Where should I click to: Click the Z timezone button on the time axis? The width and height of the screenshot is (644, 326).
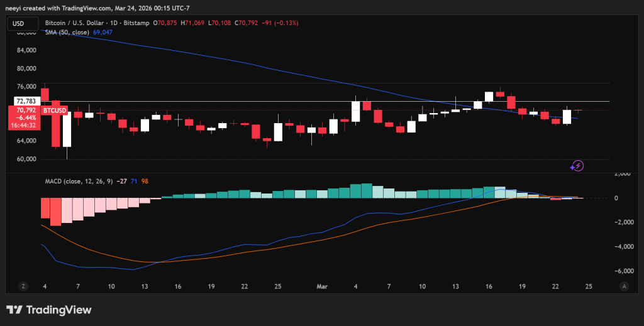click(x=23, y=286)
